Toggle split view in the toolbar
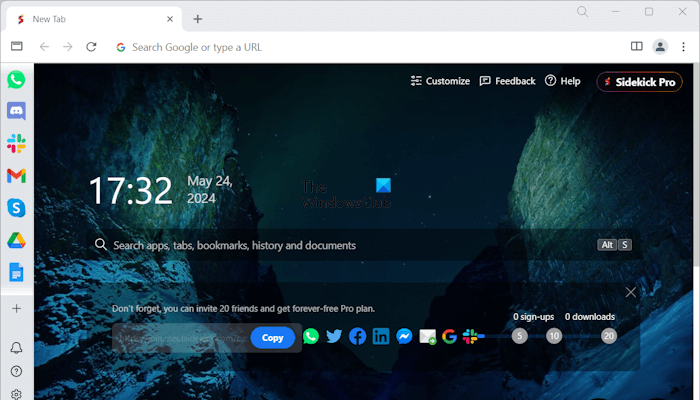This screenshot has width=700, height=400. click(637, 46)
